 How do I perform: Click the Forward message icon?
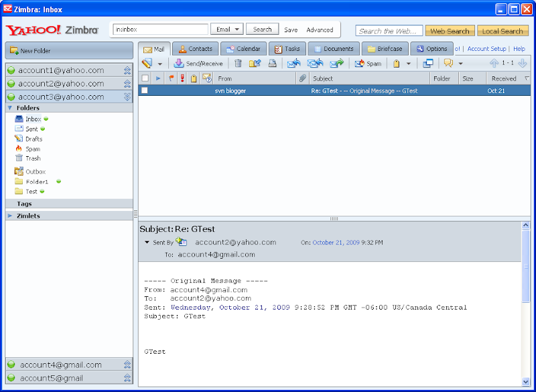(x=337, y=63)
